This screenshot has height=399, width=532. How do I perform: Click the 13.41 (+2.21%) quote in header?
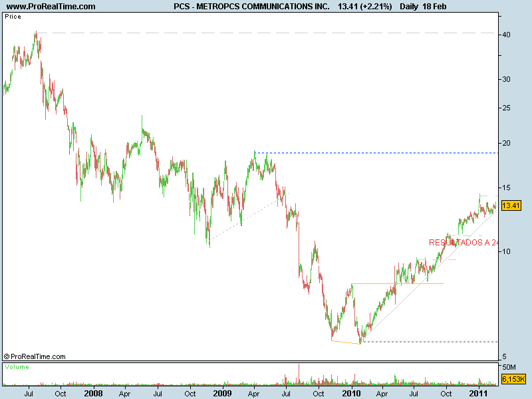[364, 7]
